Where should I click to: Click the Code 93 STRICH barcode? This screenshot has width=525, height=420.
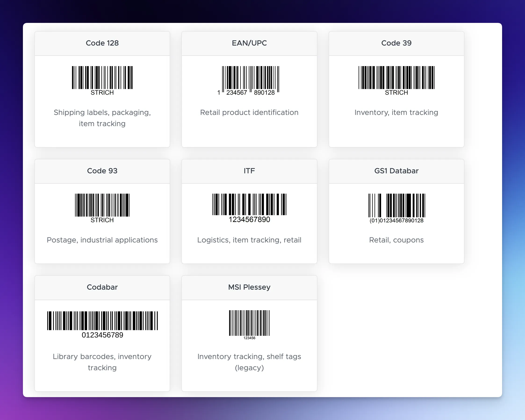tap(102, 206)
